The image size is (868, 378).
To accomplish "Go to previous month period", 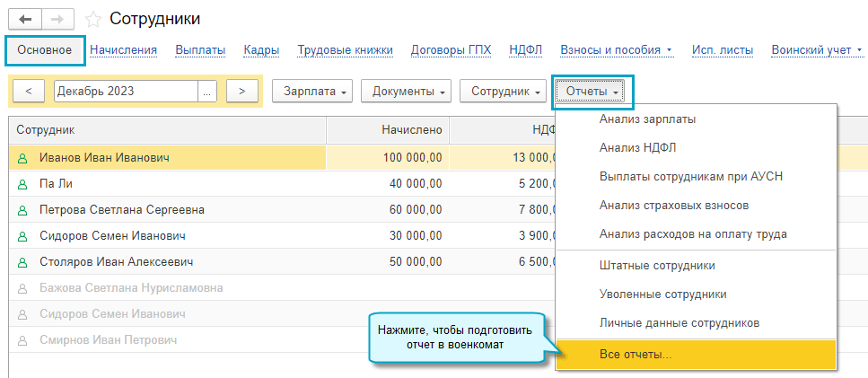I will click(29, 91).
